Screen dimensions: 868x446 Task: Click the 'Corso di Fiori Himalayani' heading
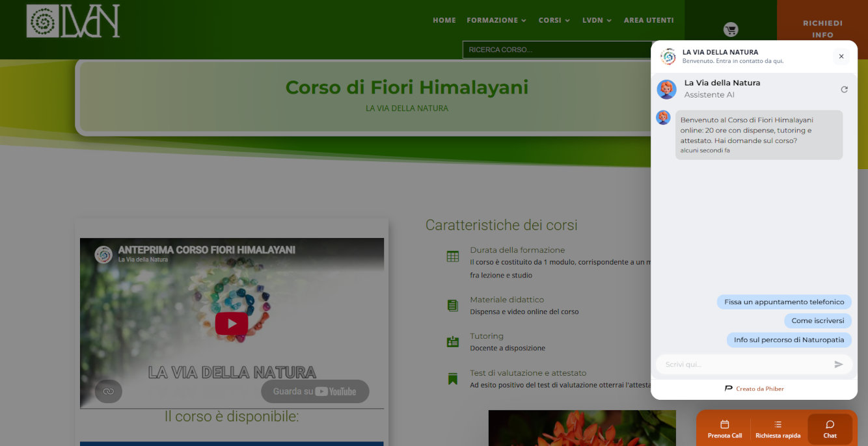tap(407, 86)
